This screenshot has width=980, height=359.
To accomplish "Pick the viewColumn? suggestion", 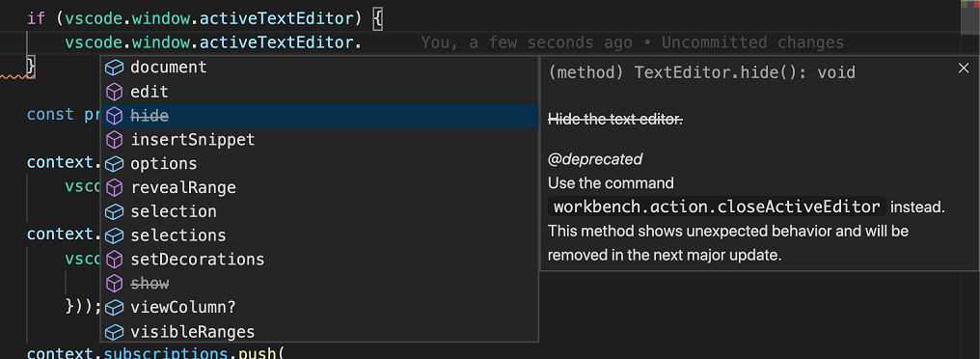I will tap(319, 308).
